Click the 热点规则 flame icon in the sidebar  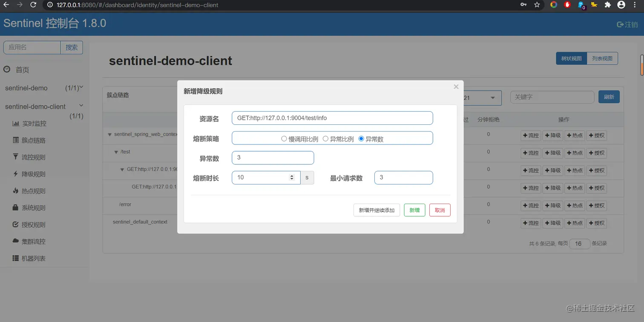(x=16, y=191)
